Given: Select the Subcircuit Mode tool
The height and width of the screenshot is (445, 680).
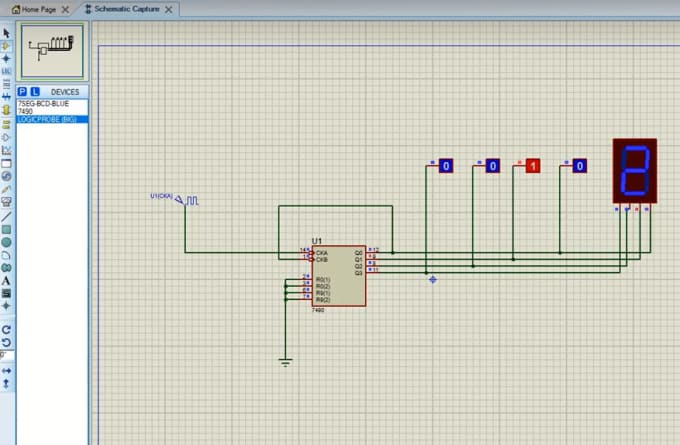Looking at the screenshot, I should pyautogui.click(x=6, y=110).
